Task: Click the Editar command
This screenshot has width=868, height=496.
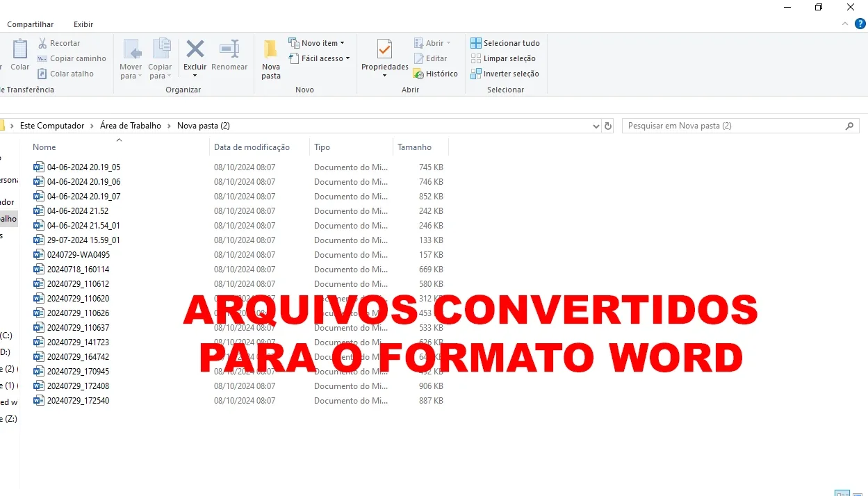Action: pyautogui.click(x=430, y=58)
